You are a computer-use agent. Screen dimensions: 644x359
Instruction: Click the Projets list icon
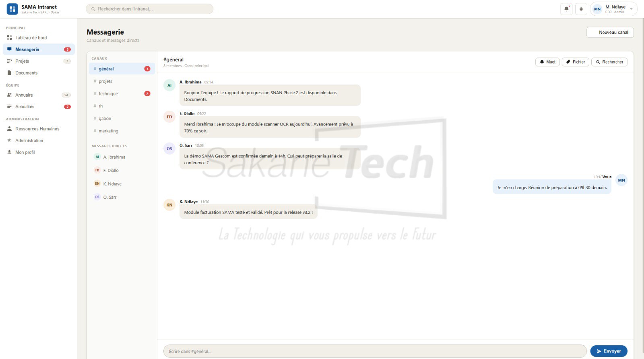click(9, 61)
